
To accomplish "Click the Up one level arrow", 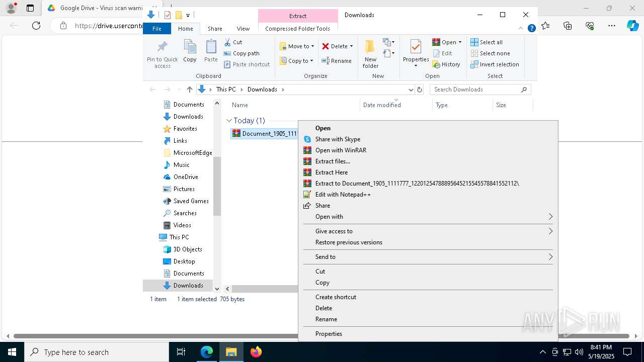I will click(x=189, y=89).
